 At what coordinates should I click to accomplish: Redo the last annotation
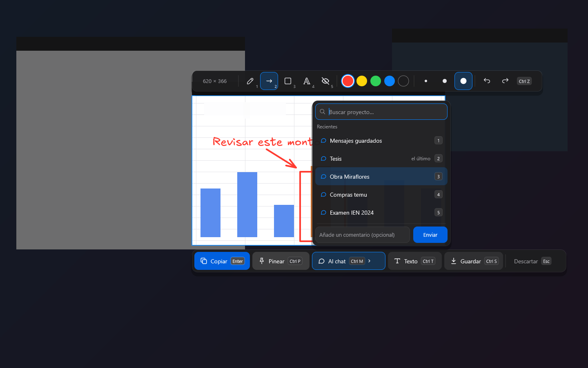click(x=505, y=81)
